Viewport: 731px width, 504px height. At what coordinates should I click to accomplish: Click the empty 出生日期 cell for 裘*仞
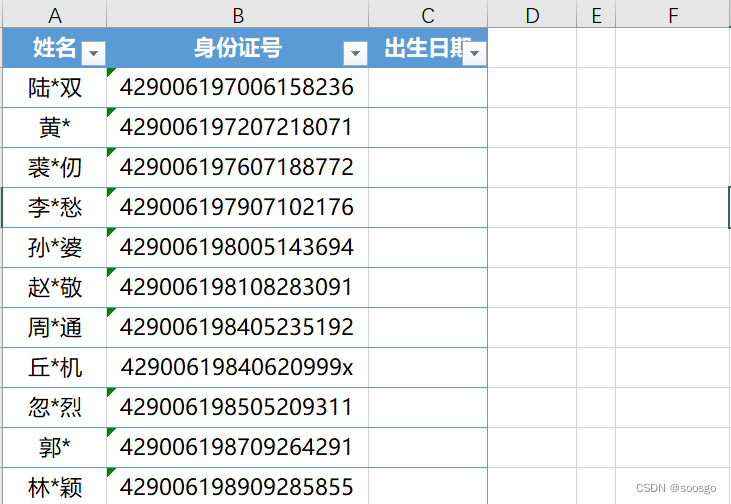click(x=428, y=168)
